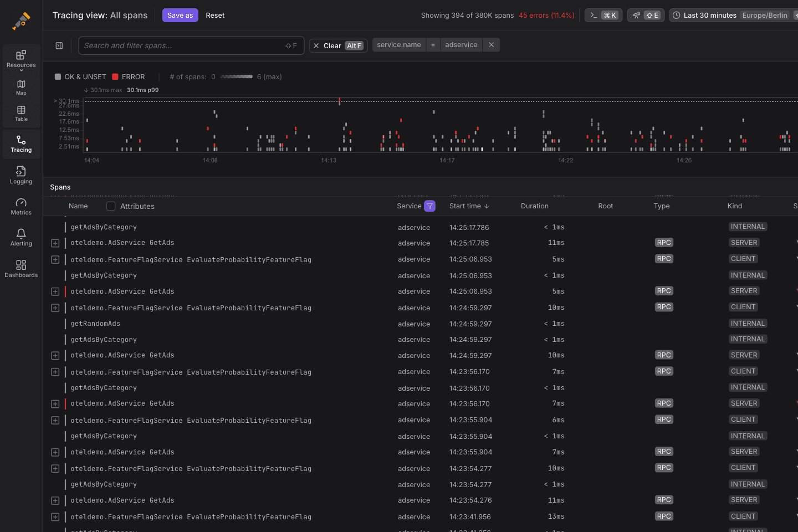The width and height of the screenshot is (798, 532).
Task: Enable the Attributes checkbox
Action: coord(111,206)
